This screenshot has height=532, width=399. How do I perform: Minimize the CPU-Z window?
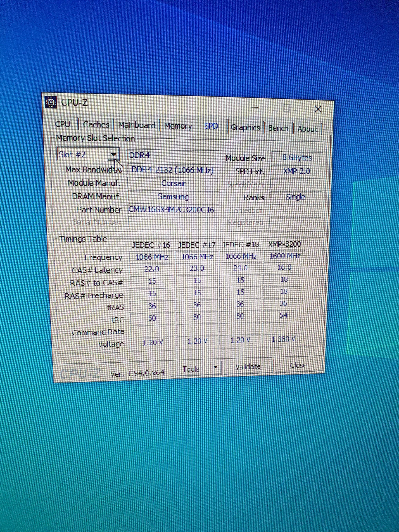click(255, 108)
